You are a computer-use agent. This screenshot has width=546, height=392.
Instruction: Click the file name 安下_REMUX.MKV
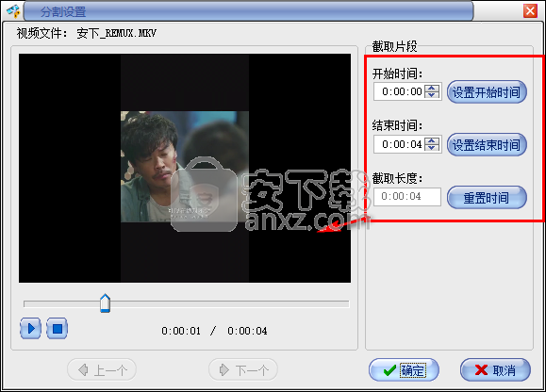117,34
